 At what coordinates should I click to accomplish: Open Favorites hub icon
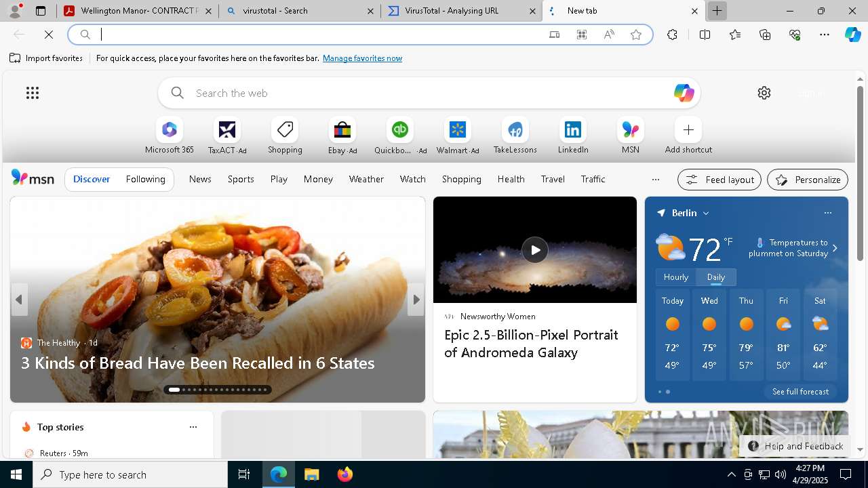735,35
